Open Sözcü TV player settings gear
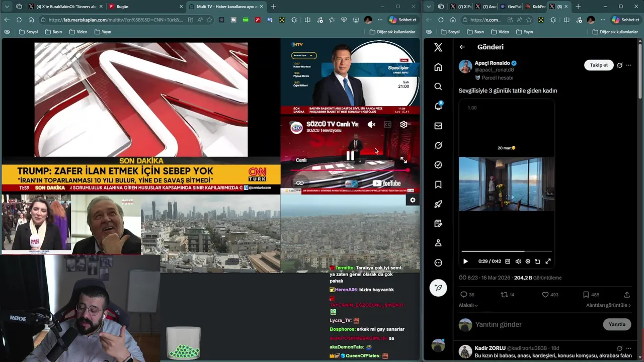 (x=404, y=125)
